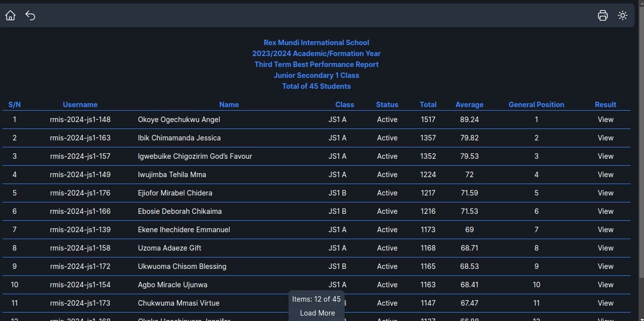View result for Okoye Ogechukwu Angel
The image size is (644, 321).
click(x=605, y=120)
